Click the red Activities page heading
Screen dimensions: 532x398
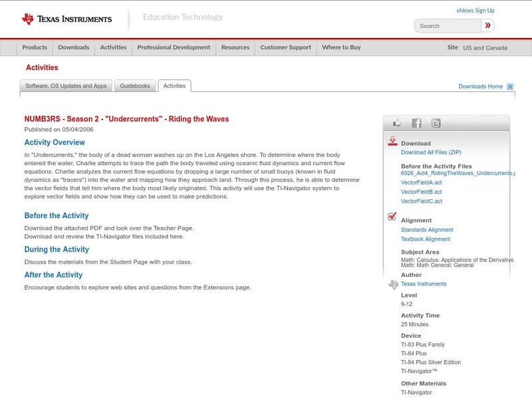click(x=42, y=68)
